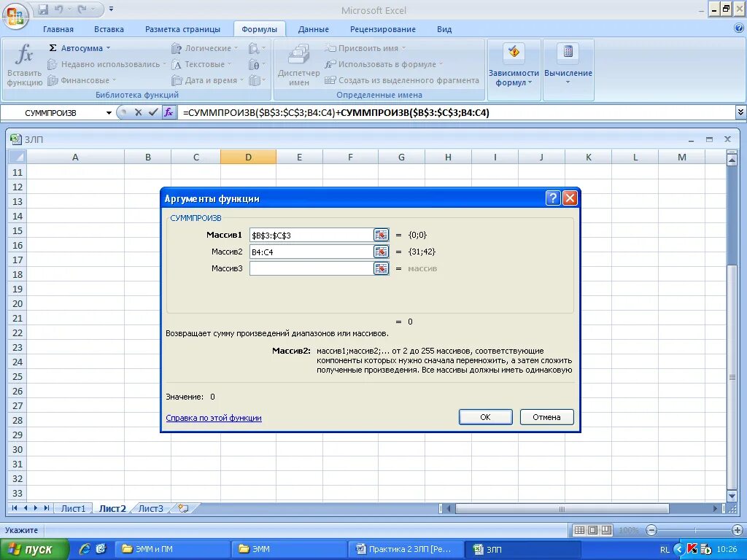Click math and trig functions icon
The width and height of the screenshot is (747, 560).
point(257,64)
